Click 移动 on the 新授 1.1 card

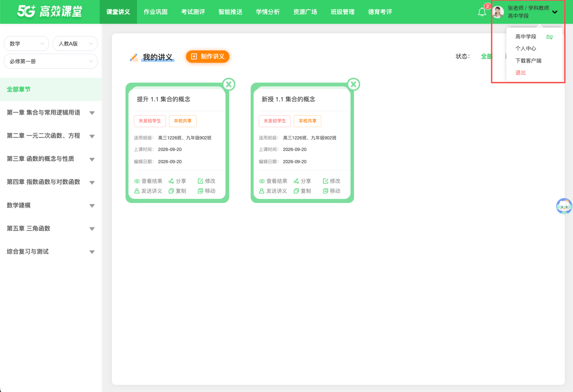332,191
